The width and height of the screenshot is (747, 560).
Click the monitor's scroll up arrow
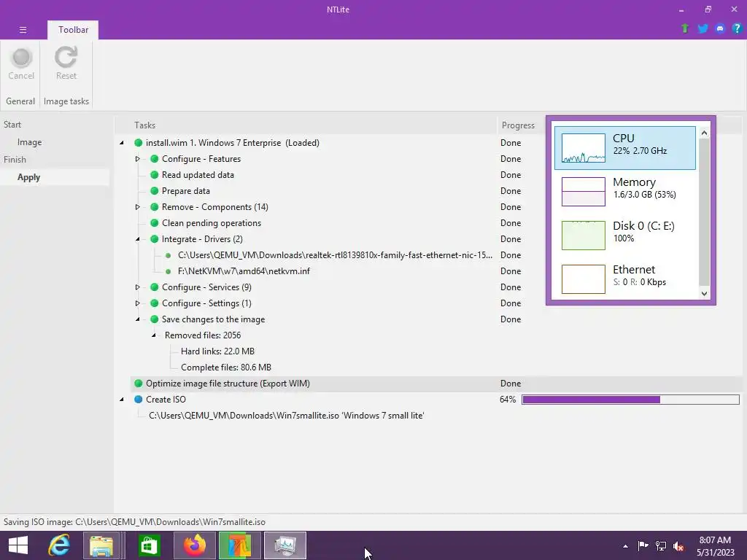pyautogui.click(x=704, y=133)
